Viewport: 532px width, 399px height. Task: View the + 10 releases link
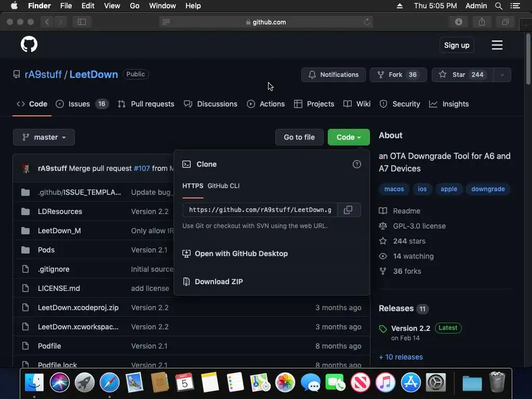click(401, 357)
